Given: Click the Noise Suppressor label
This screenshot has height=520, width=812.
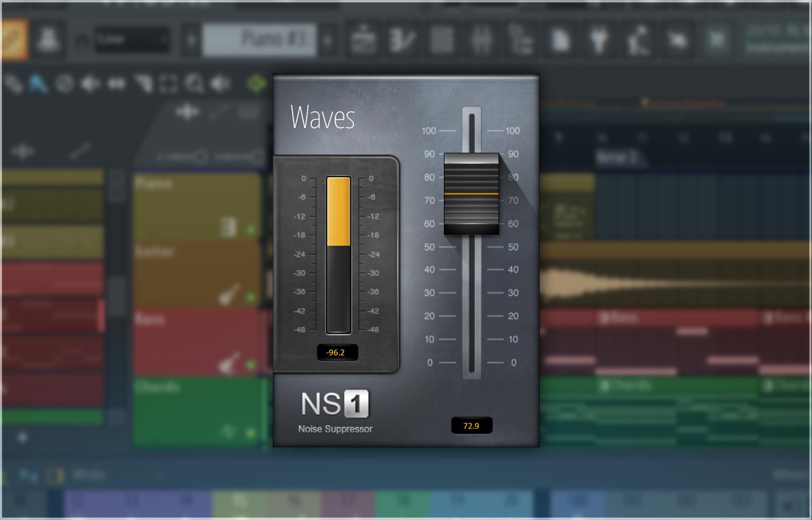Looking at the screenshot, I should [x=335, y=429].
